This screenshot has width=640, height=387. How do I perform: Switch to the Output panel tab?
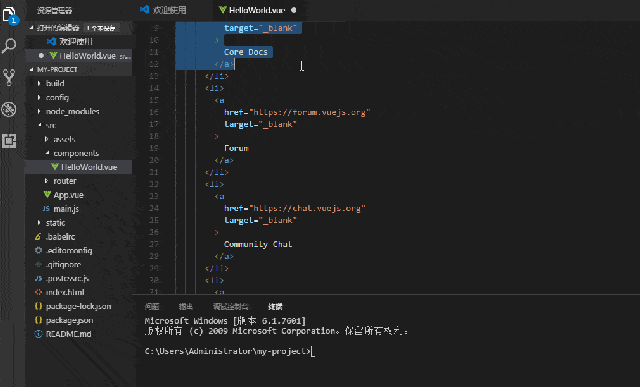pyautogui.click(x=186, y=307)
